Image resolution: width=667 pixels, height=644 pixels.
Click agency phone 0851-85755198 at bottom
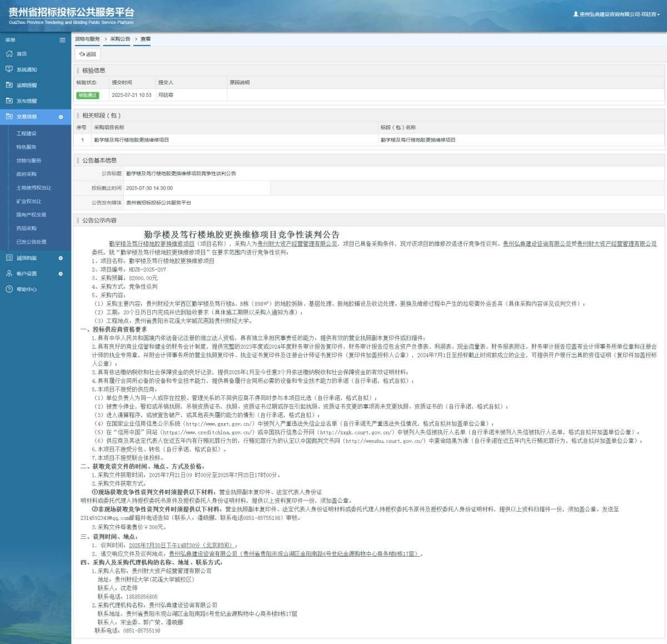coord(142,631)
